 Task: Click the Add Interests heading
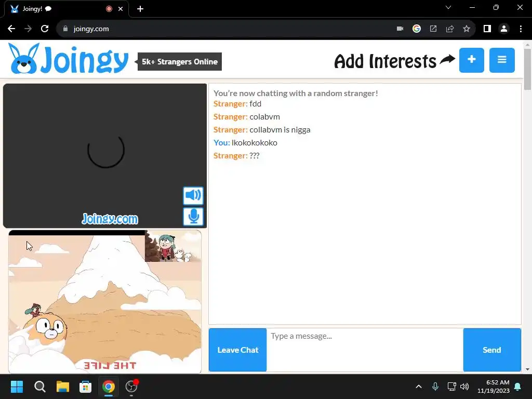click(x=385, y=61)
